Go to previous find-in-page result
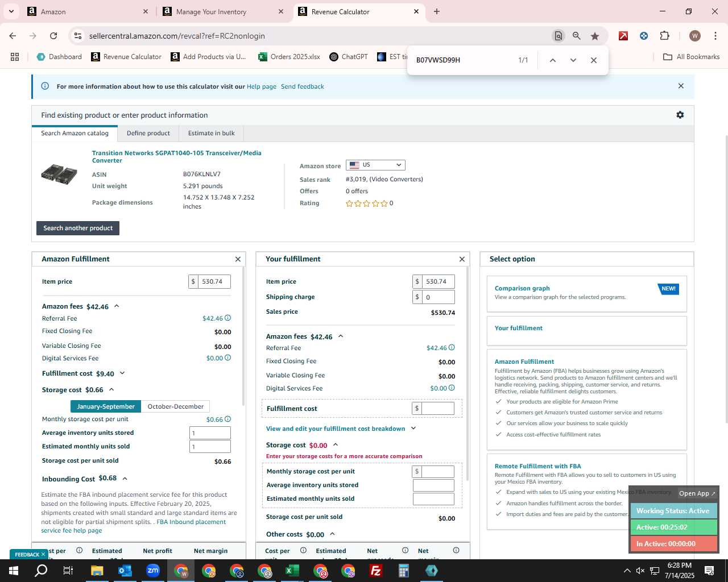Image resolution: width=728 pixels, height=582 pixels. (x=552, y=60)
